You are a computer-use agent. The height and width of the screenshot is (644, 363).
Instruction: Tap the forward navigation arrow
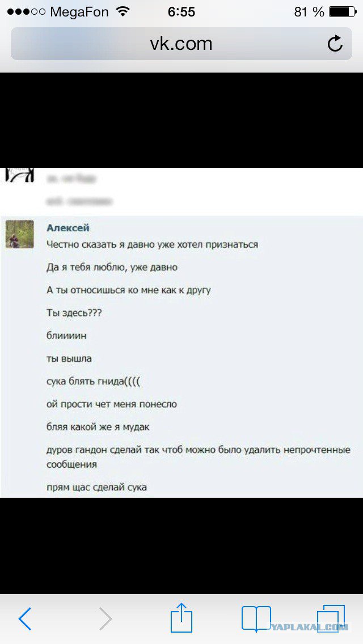pos(105,618)
